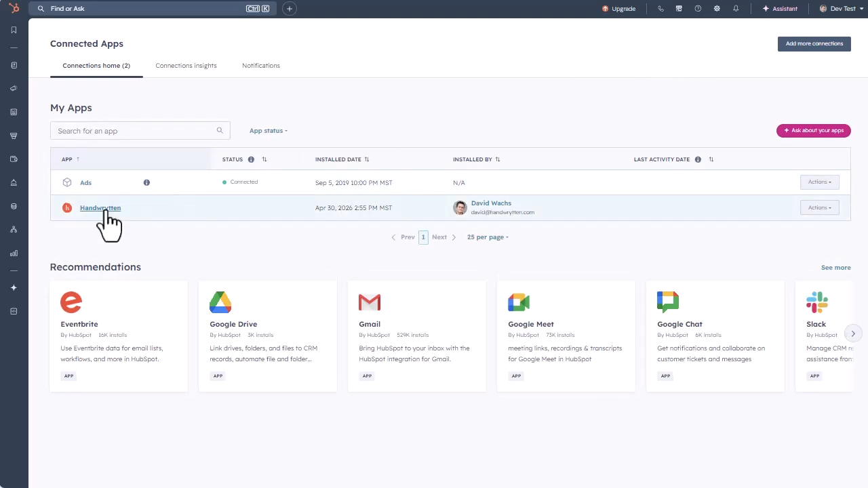The height and width of the screenshot is (488, 868).
Task: Open the Sales funnel sidebar icon
Action: (x=14, y=136)
